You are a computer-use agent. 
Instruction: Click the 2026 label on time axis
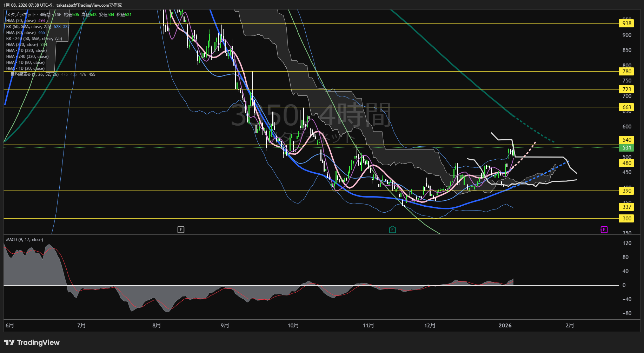pyautogui.click(x=505, y=326)
